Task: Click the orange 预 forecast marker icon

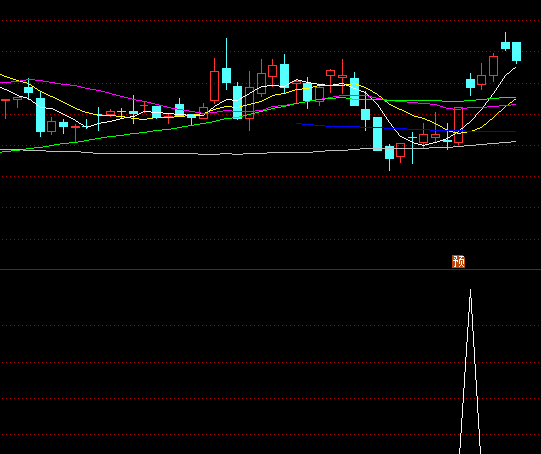Action: coord(458,261)
